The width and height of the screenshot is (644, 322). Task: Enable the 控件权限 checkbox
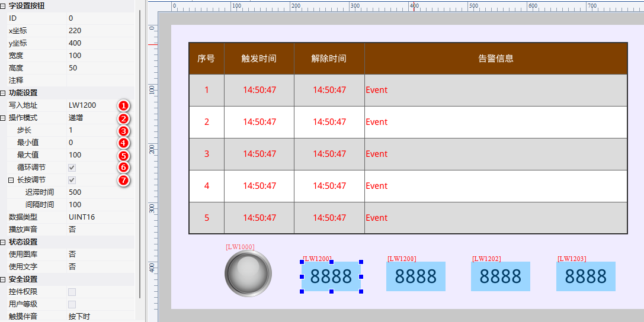(72, 292)
